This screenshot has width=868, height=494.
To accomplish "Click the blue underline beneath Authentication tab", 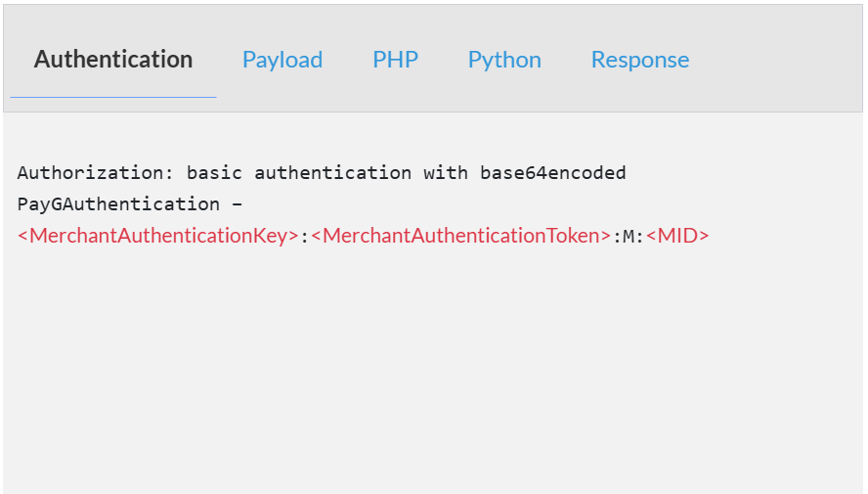I will click(x=113, y=98).
